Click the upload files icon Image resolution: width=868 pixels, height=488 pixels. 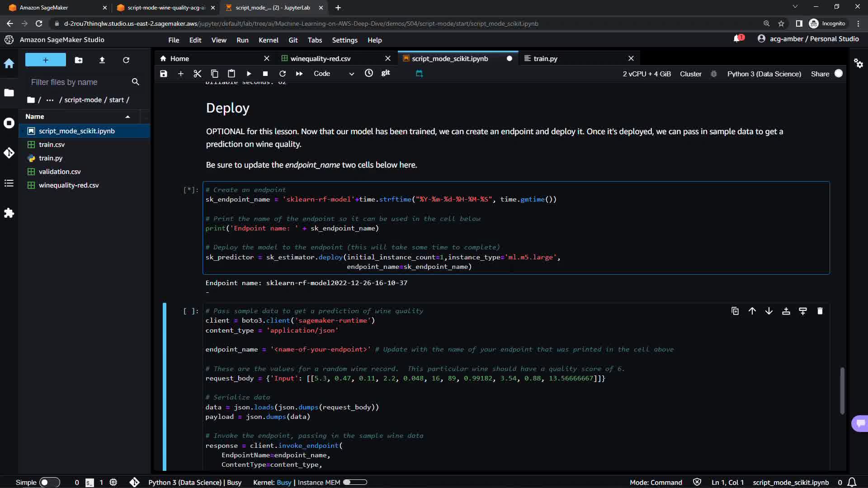pyautogui.click(x=102, y=60)
